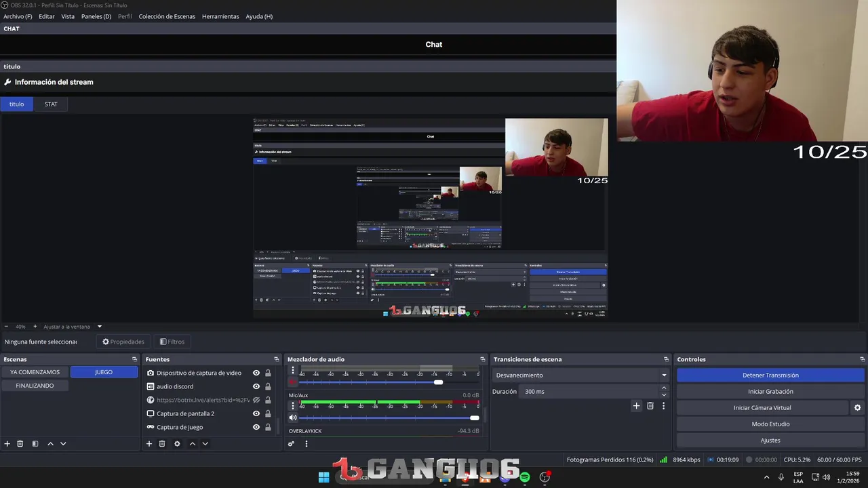Zoom in preview with plus icon
Screen dimensions: 868x488
click(35, 327)
